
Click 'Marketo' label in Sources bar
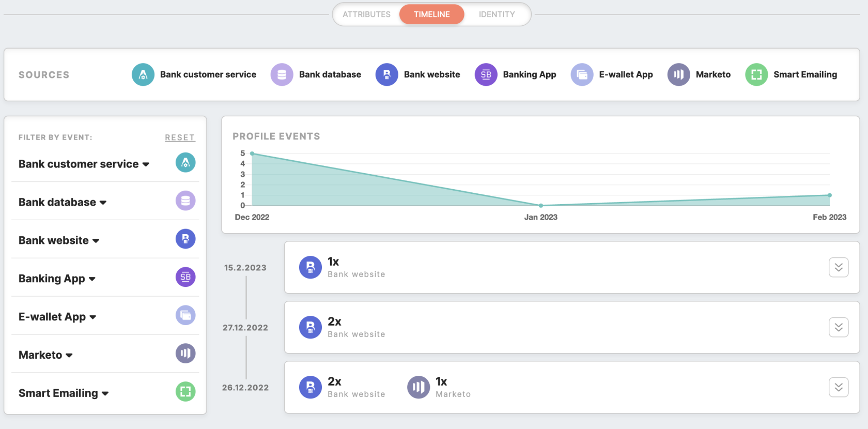(x=714, y=74)
